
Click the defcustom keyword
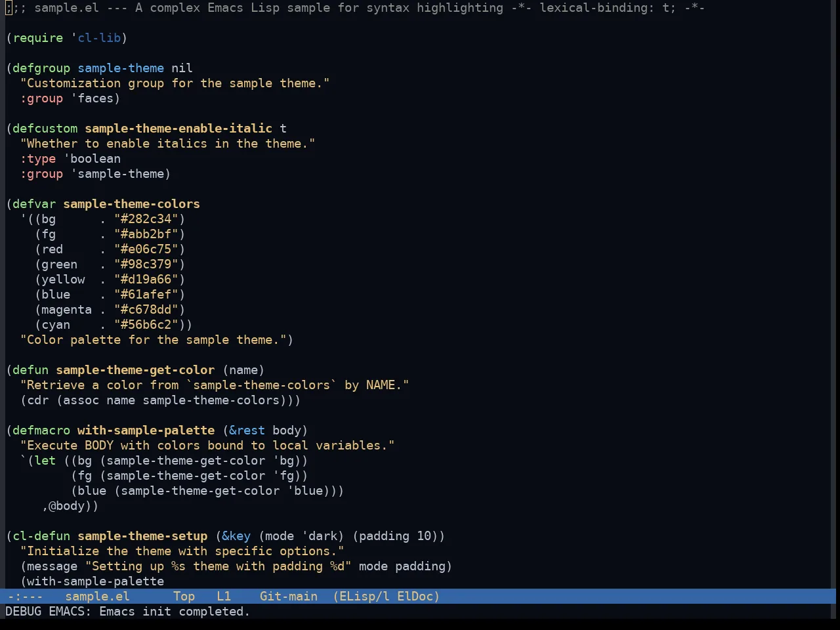tap(45, 129)
